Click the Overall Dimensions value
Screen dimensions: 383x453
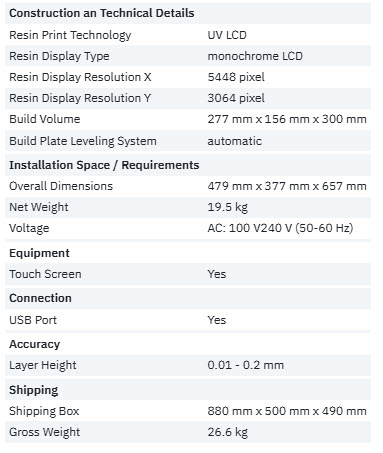pyautogui.click(x=287, y=186)
